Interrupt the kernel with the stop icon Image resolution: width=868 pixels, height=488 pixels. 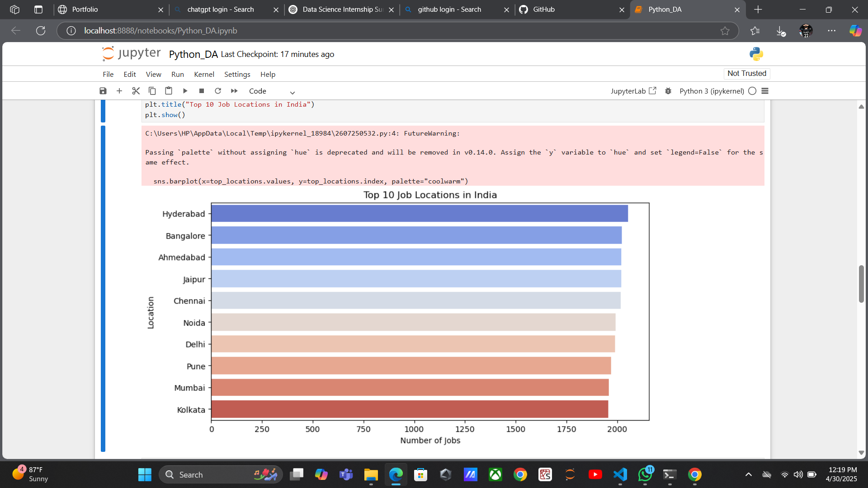[202, 91]
